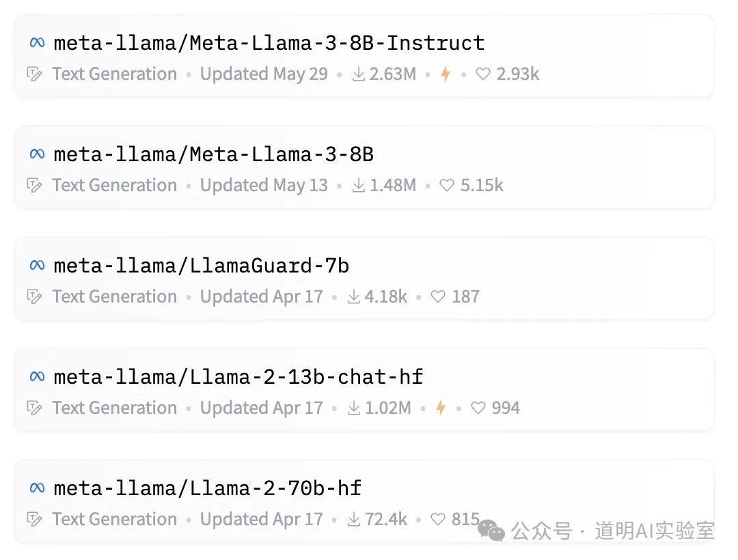Click the lightning bolt icon on Meta-Llama-3-8B-Instruct
738x560 pixels.
tap(446, 74)
